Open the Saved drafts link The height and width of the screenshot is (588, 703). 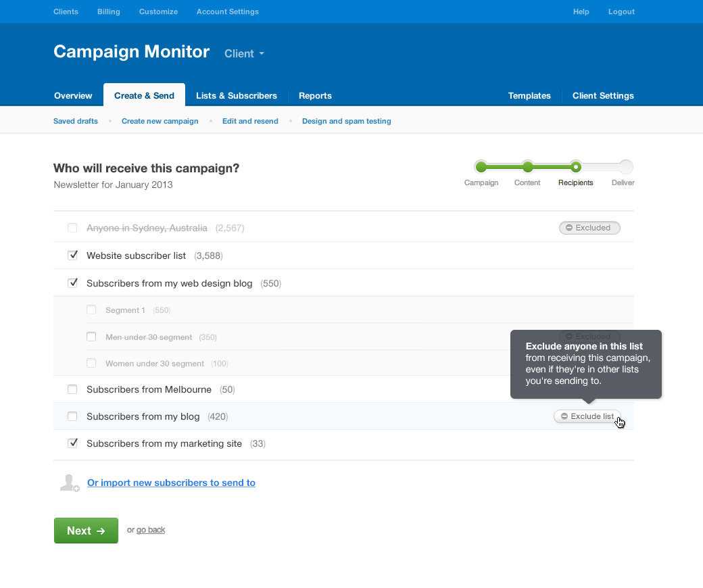coord(75,121)
